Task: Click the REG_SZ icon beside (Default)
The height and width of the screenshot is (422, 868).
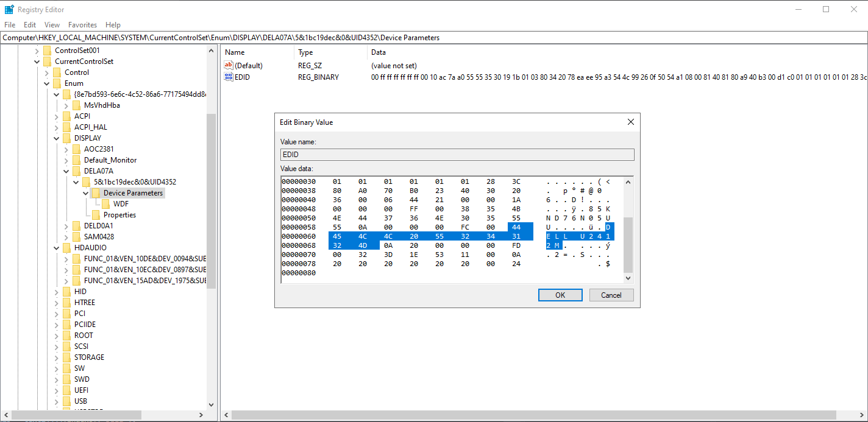Action: [230, 65]
